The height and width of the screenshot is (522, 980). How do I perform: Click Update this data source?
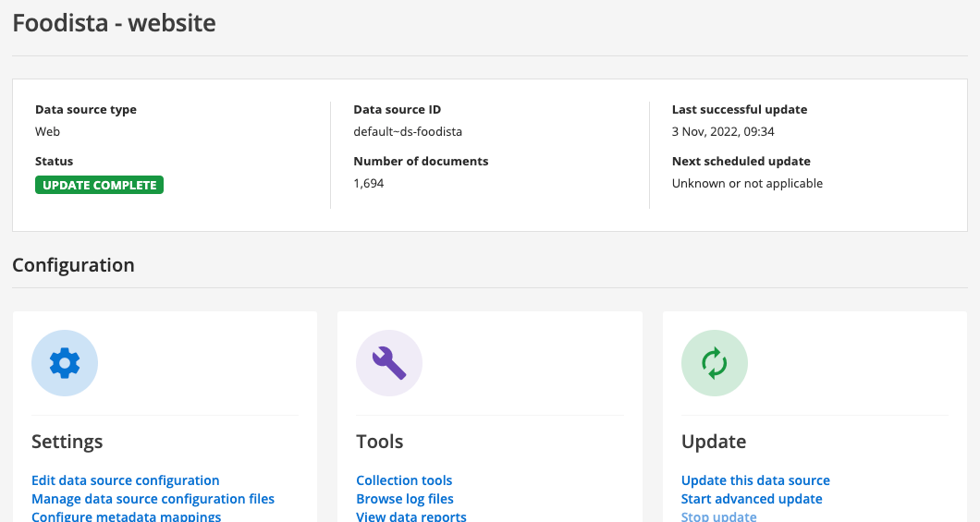[x=755, y=480]
